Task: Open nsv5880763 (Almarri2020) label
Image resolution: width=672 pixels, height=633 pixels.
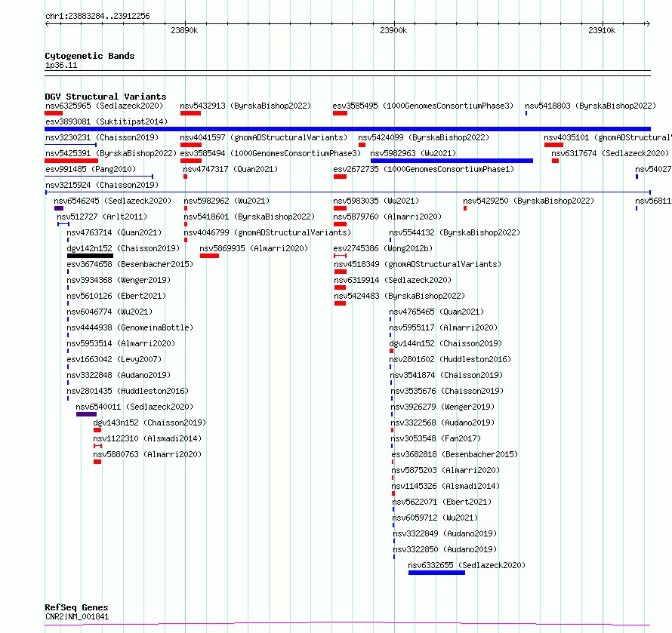Action: (147, 454)
